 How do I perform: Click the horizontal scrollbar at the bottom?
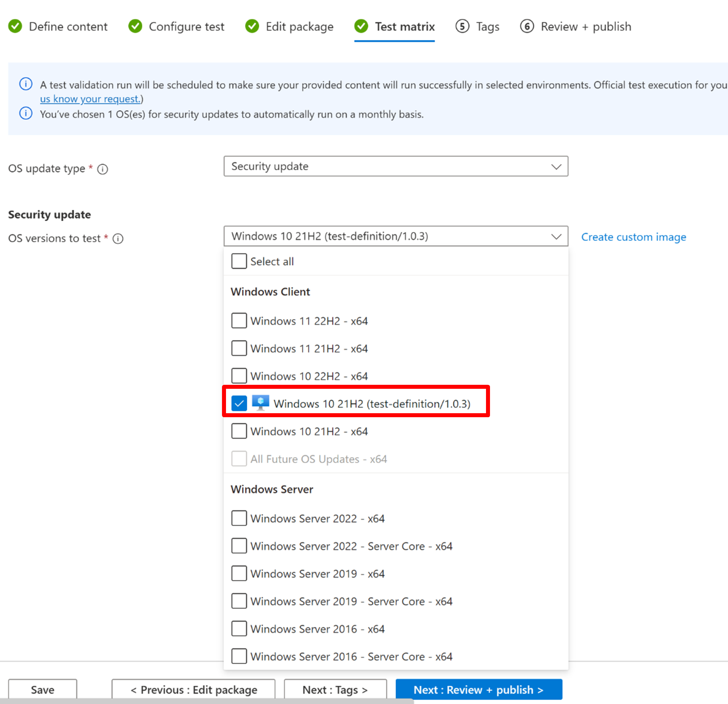point(207,701)
